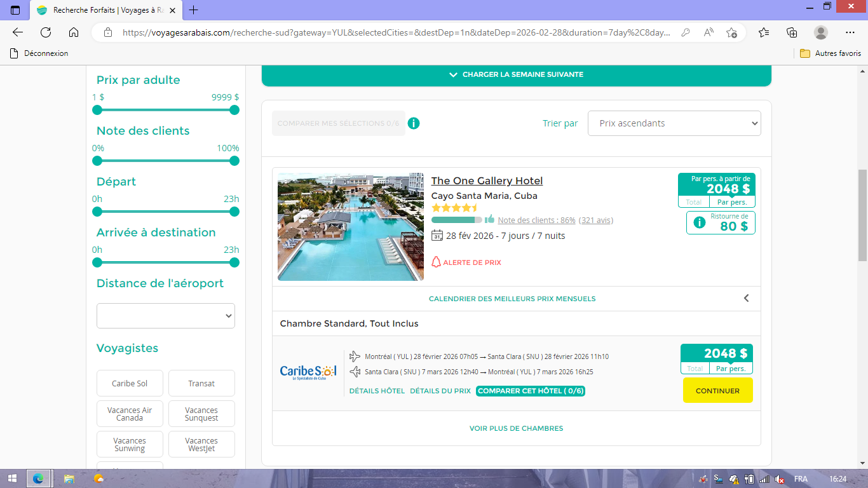868x488 pixels.
Task: Open the (321 avis) reviews link
Action: coord(595,220)
